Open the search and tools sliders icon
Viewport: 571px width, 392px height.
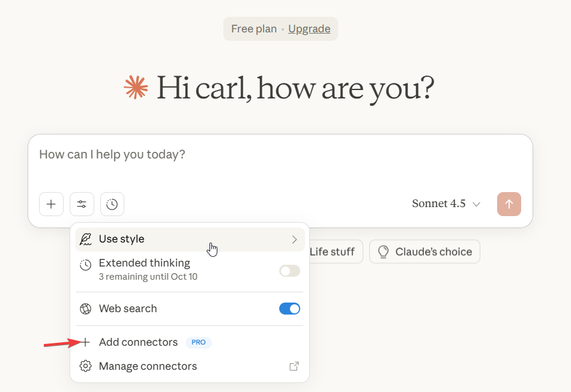coord(82,204)
